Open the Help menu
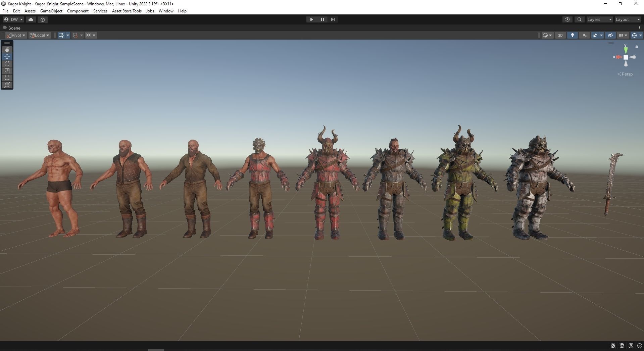The width and height of the screenshot is (644, 351). [x=182, y=11]
